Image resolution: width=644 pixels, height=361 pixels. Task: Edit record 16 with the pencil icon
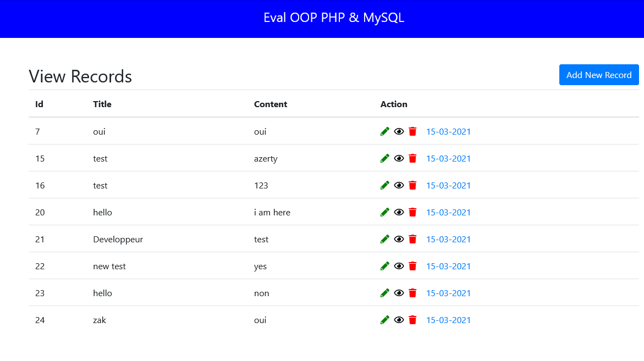[x=385, y=185]
